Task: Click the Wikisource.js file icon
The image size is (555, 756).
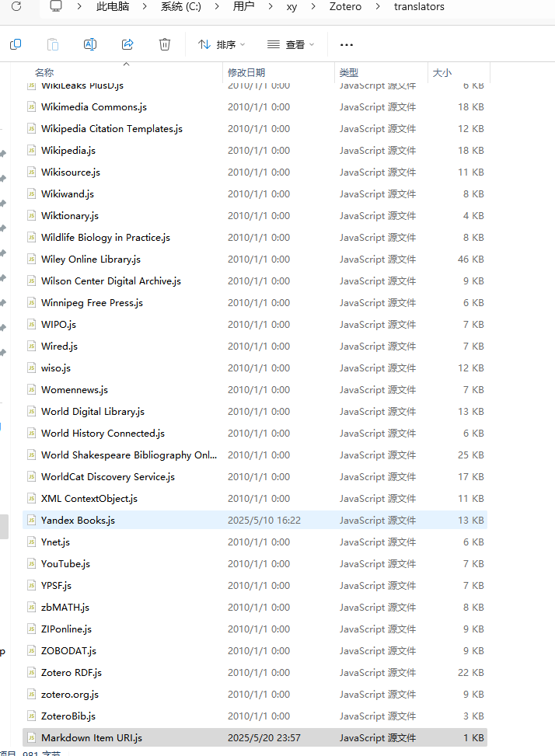Action: click(31, 172)
